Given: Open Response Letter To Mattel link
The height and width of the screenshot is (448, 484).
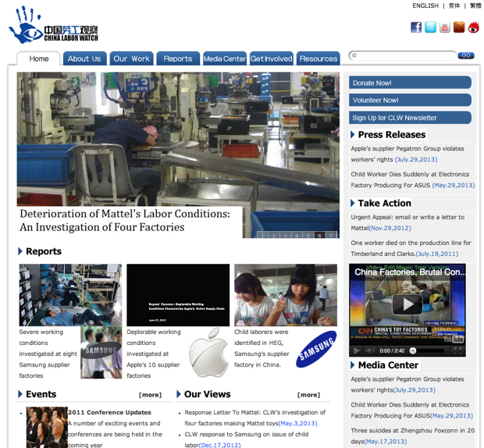Looking at the screenshot, I should (x=255, y=418).
